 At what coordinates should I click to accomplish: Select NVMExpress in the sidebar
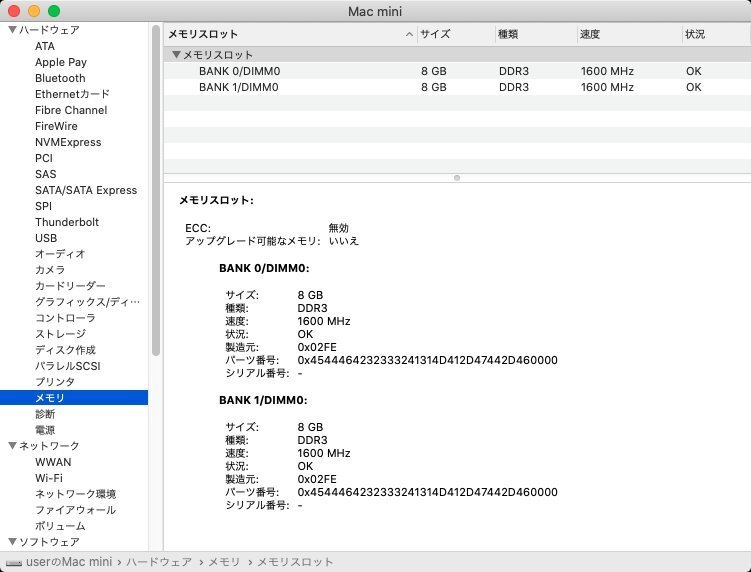pos(68,142)
